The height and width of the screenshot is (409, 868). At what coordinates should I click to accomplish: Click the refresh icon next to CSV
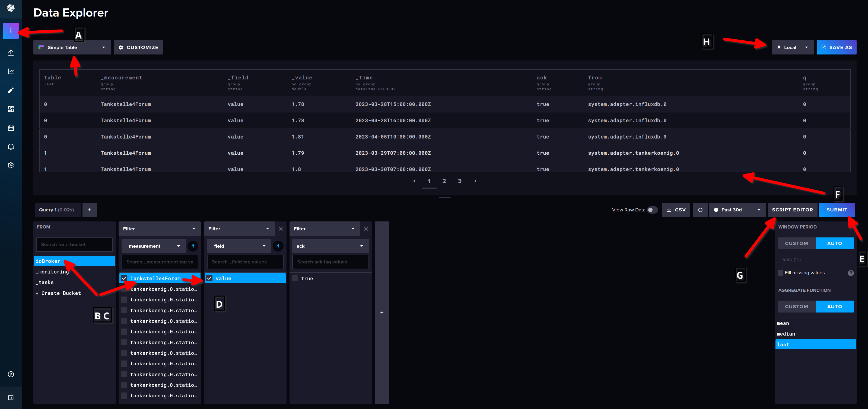[x=700, y=210]
